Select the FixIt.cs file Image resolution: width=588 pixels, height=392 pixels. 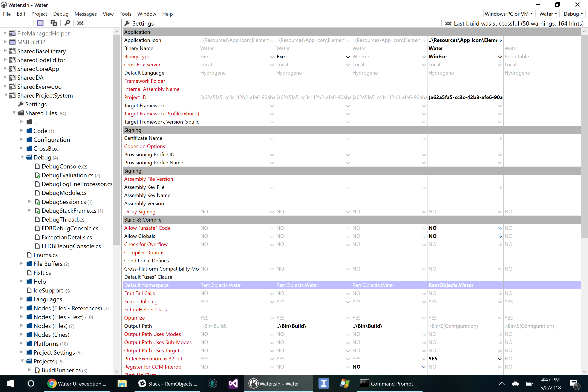pyautogui.click(x=42, y=273)
